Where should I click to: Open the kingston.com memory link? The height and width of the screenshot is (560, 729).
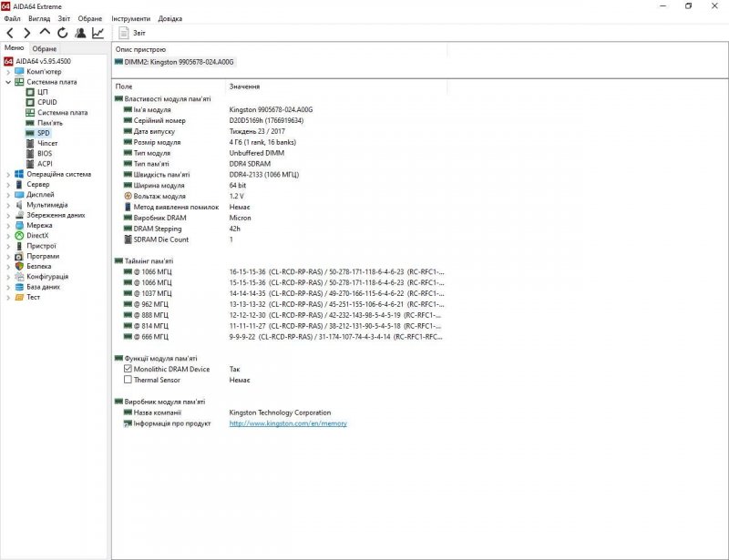(x=288, y=423)
